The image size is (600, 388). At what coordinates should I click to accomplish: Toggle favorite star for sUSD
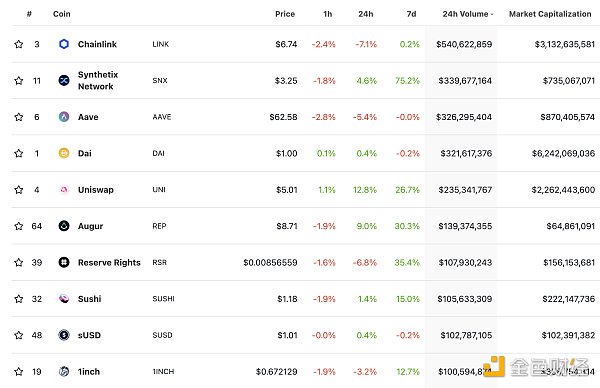18,335
